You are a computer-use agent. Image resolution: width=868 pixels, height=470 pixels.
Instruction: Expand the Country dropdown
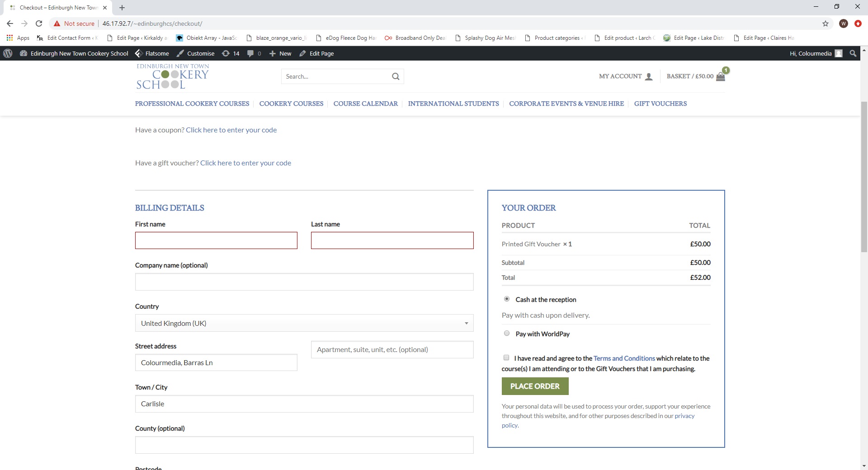click(x=304, y=323)
